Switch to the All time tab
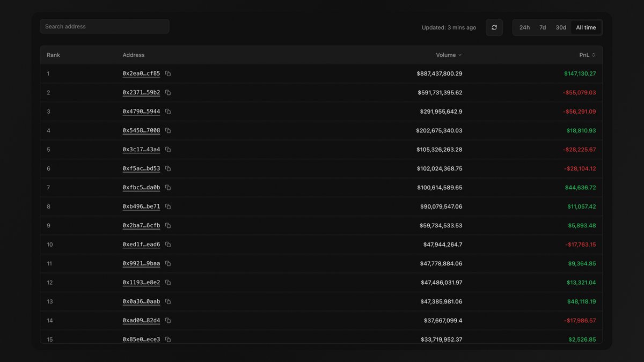The height and width of the screenshot is (362, 644). [x=586, y=27]
